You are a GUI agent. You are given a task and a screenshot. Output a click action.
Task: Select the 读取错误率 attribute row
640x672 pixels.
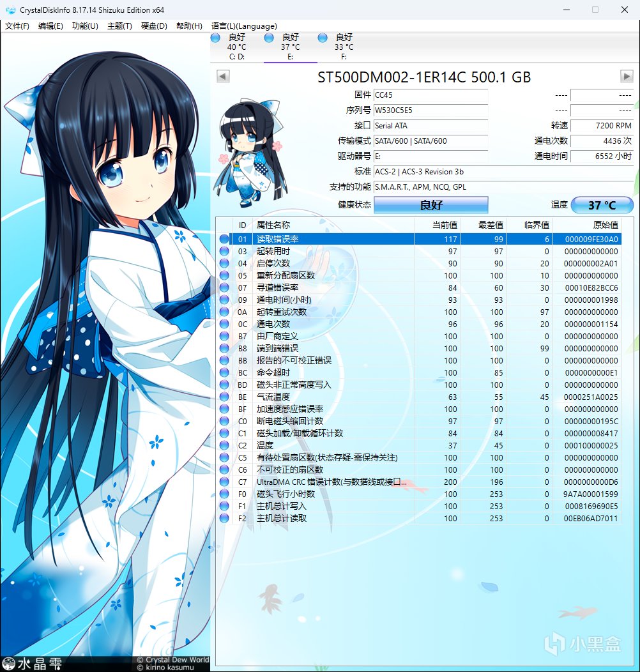(x=419, y=239)
